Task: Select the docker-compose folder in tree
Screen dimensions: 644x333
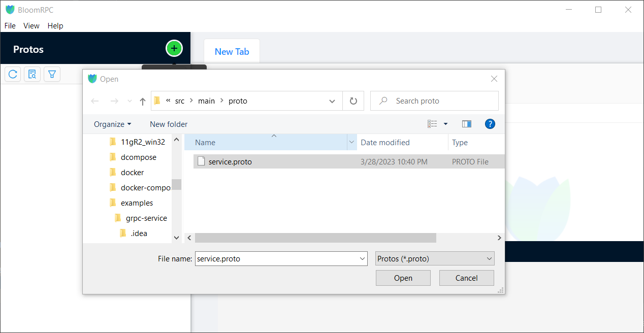Action: click(146, 188)
